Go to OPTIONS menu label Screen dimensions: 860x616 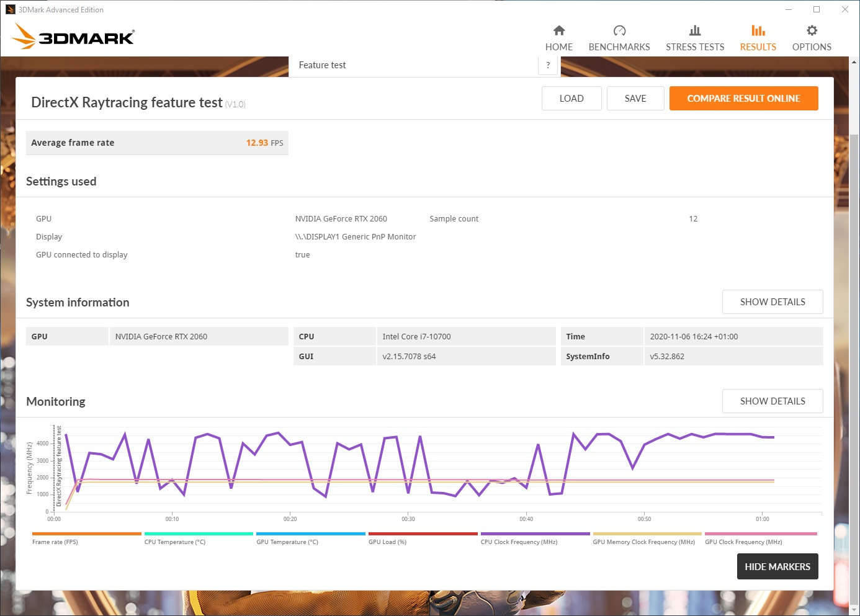coord(812,47)
